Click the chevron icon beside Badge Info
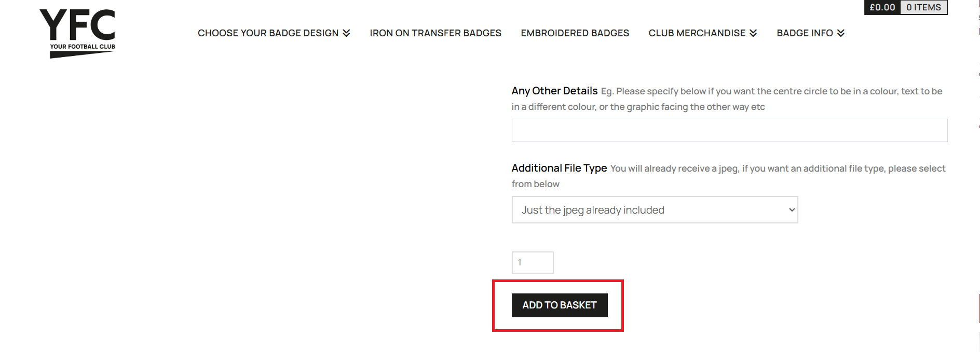Viewport: 980px width, 352px height. [x=841, y=33]
